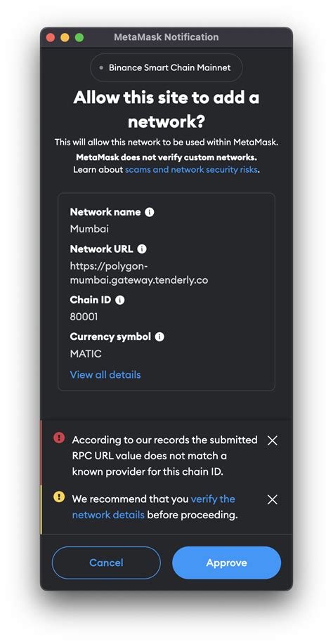Expand View all details

coord(105,374)
